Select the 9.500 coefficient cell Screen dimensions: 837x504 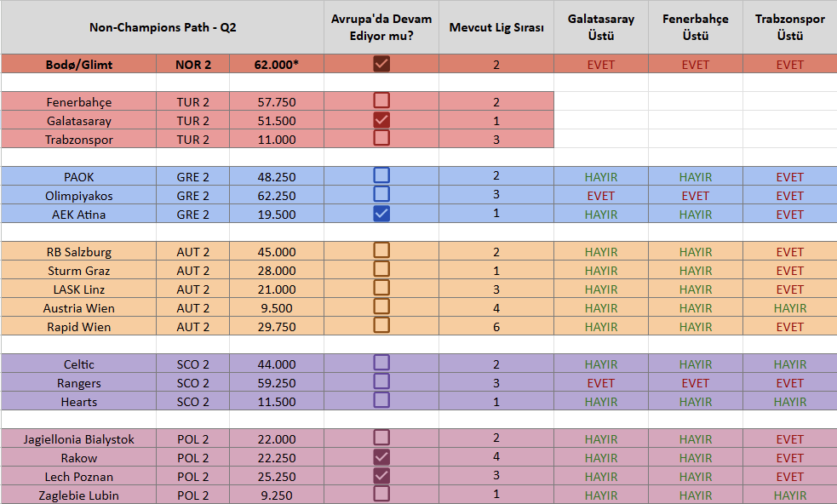coord(277,307)
